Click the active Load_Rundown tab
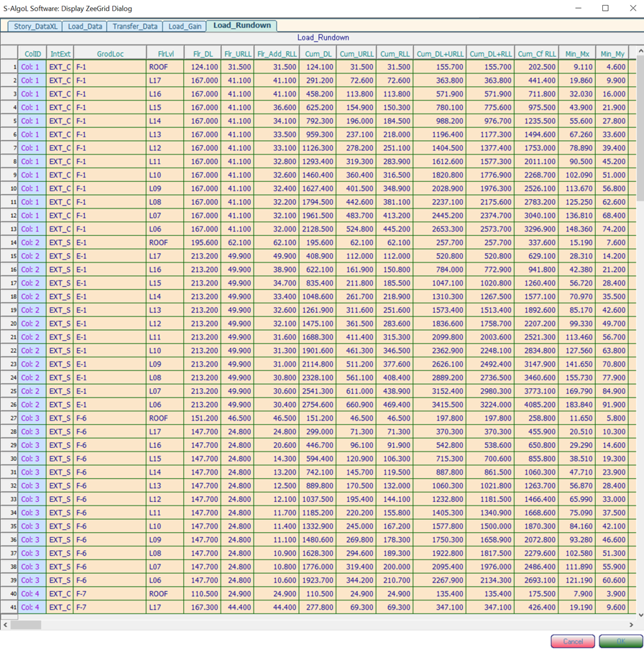 coord(242,25)
